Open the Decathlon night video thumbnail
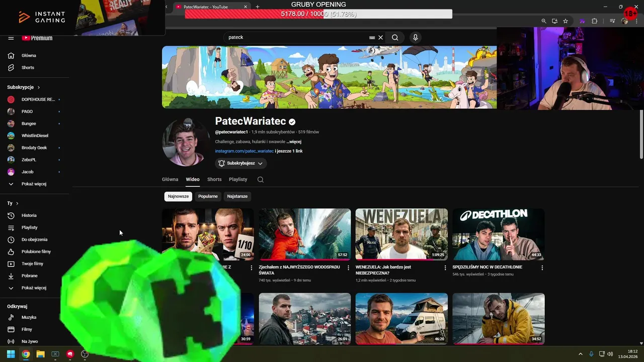The height and width of the screenshot is (362, 644). [499, 234]
